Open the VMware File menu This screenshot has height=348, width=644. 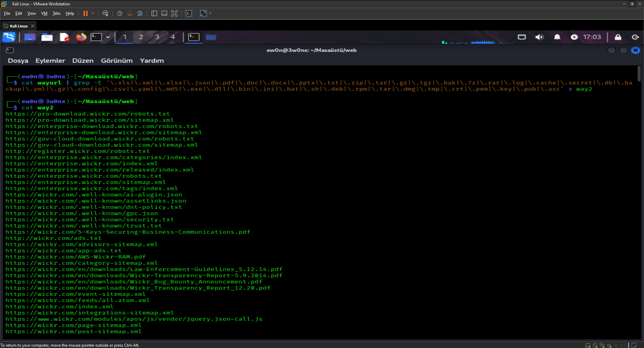pos(7,13)
